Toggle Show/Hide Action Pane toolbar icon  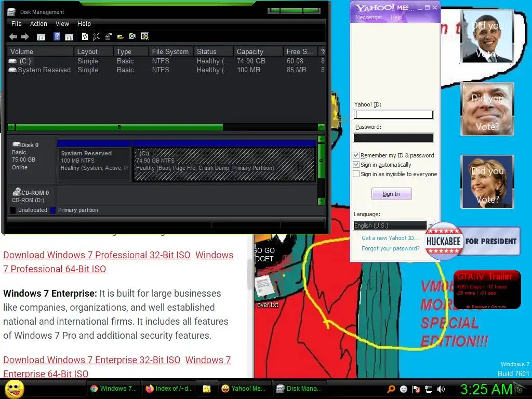click(x=69, y=37)
